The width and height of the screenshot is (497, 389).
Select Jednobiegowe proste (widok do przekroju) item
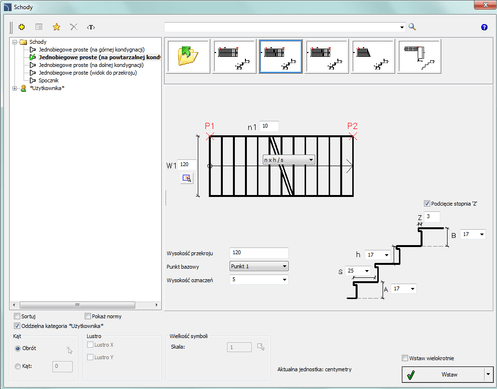(x=88, y=73)
